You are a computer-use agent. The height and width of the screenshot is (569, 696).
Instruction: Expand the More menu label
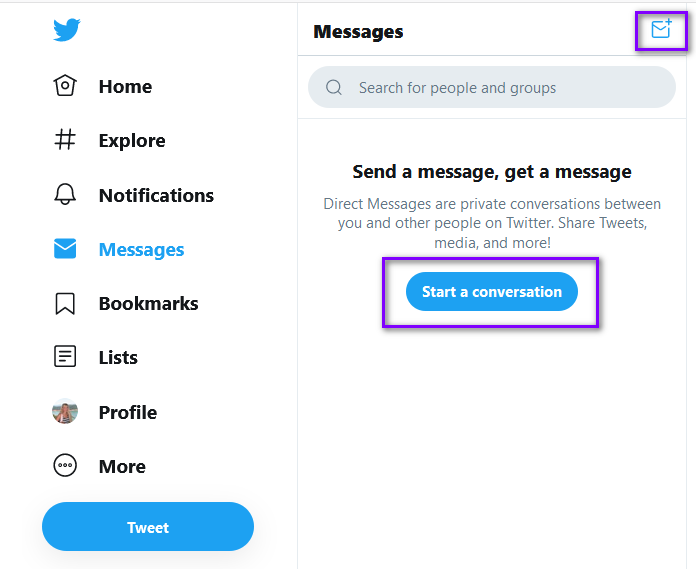pos(122,466)
